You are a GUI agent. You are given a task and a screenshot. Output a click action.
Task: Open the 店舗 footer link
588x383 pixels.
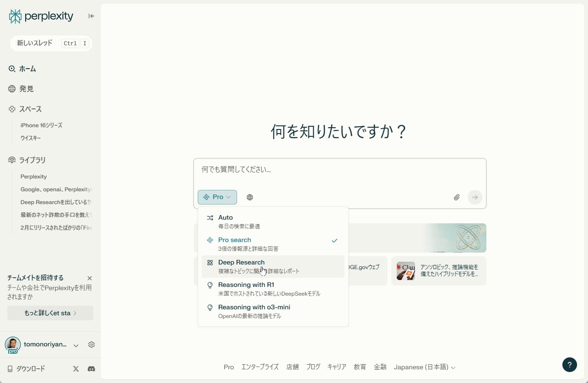[x=292, y=367]
